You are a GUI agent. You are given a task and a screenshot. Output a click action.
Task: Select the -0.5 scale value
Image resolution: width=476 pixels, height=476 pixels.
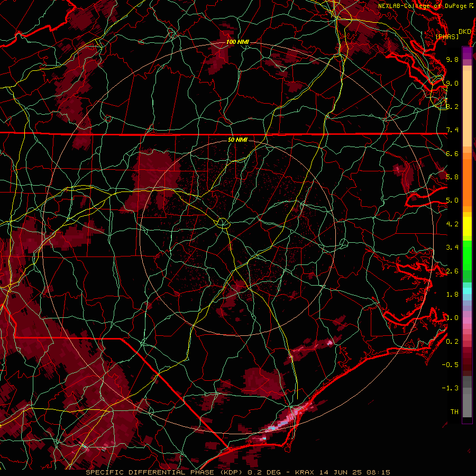tap(450, 365)
